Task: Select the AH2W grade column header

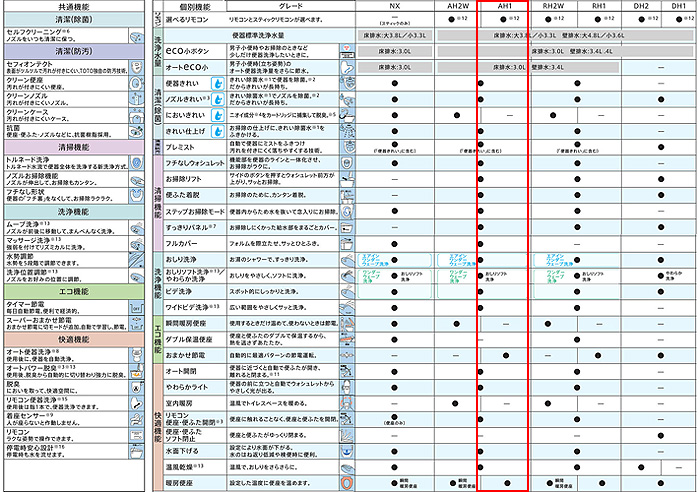Action: click(458, 6)
